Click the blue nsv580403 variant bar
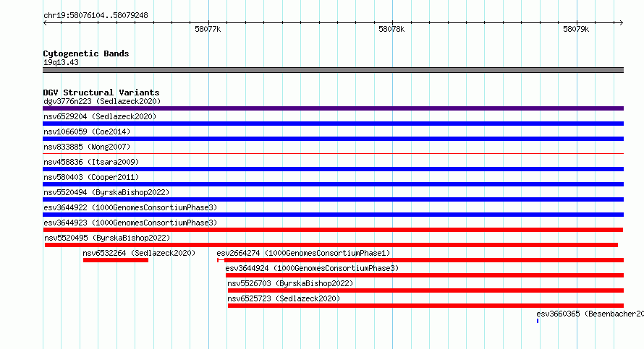 (x=333, y=184)
